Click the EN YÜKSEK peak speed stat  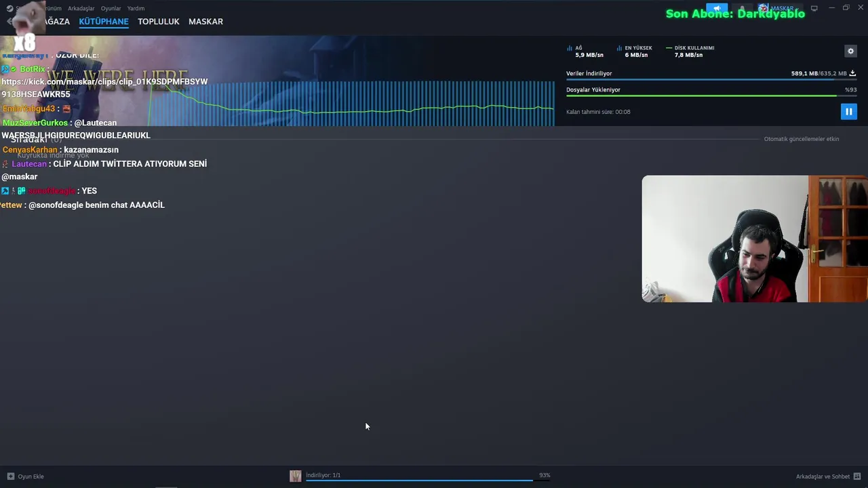pyautogui.click(x=634, y=52)
